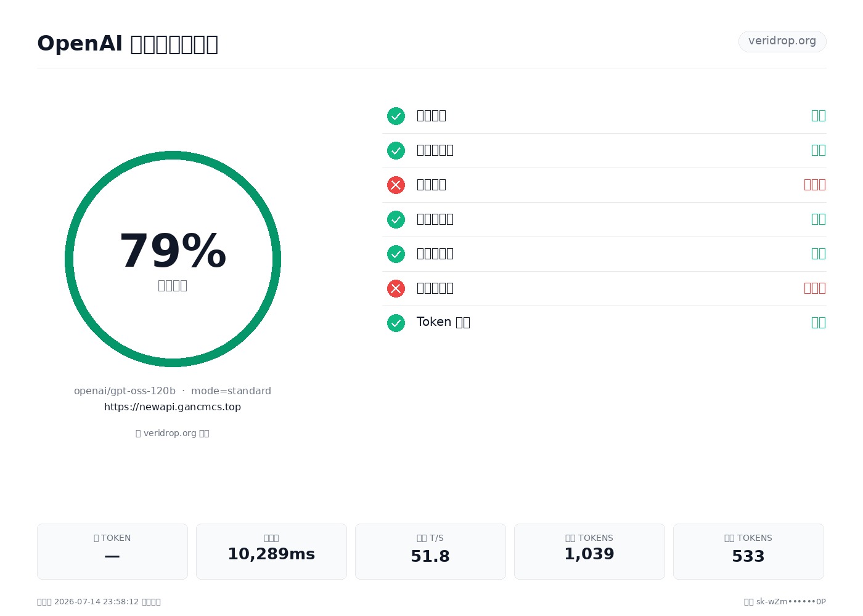Click the small veridrop.org credit text under the URL
The height and width of the screenshot is (616, 863).
pos(173,433)
